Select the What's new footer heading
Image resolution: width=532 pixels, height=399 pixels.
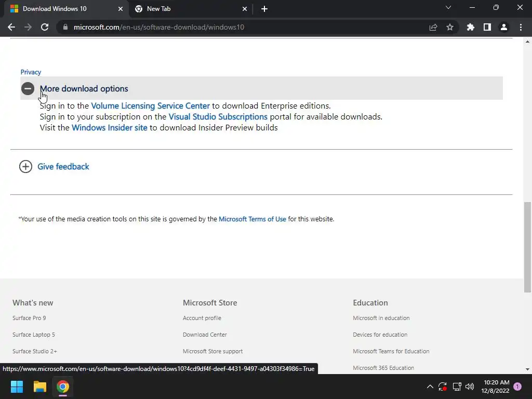pyautogui.click(x=33, y=303)
